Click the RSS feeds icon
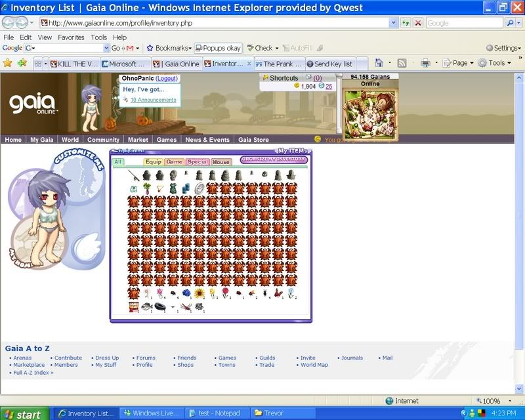The width and height of the screenshot is (525, 420). [x=402, y=63]
